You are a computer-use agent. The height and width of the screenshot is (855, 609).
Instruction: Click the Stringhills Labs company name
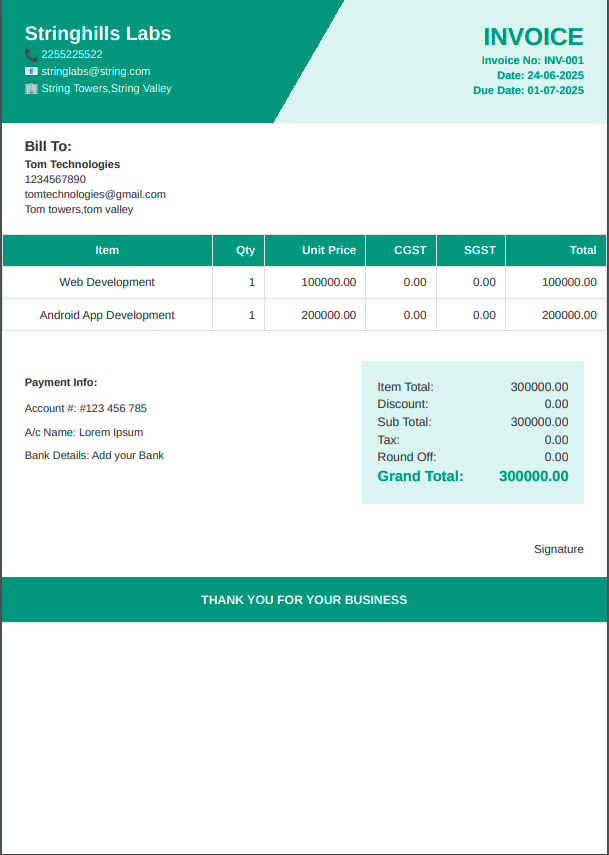coord(98,33)
